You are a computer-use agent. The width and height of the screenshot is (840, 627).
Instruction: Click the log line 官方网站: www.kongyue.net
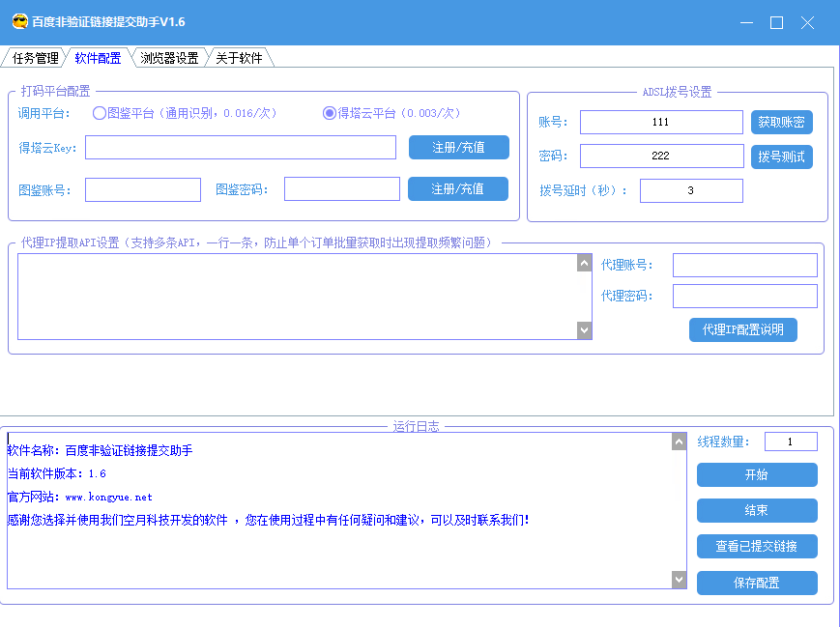(x=80, y=497)
